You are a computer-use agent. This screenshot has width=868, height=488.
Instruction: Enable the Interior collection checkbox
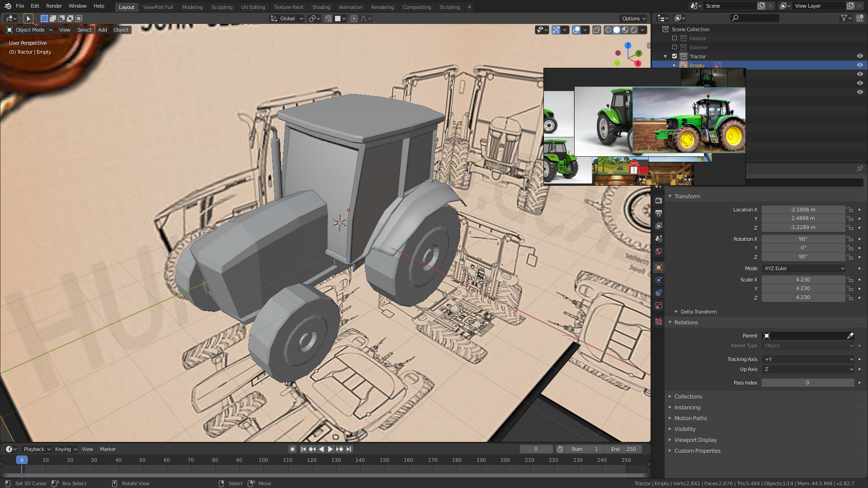click(x=675, y=38)
